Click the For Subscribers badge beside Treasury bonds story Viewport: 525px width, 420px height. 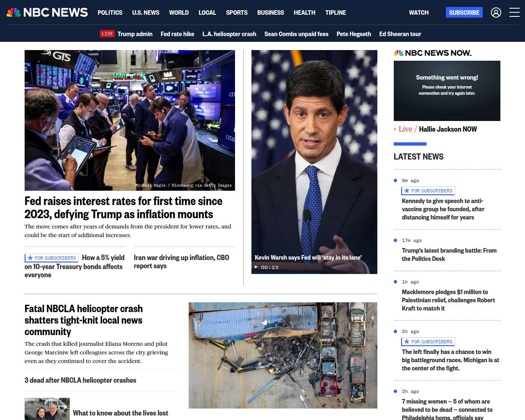click(x=52, y=258)
